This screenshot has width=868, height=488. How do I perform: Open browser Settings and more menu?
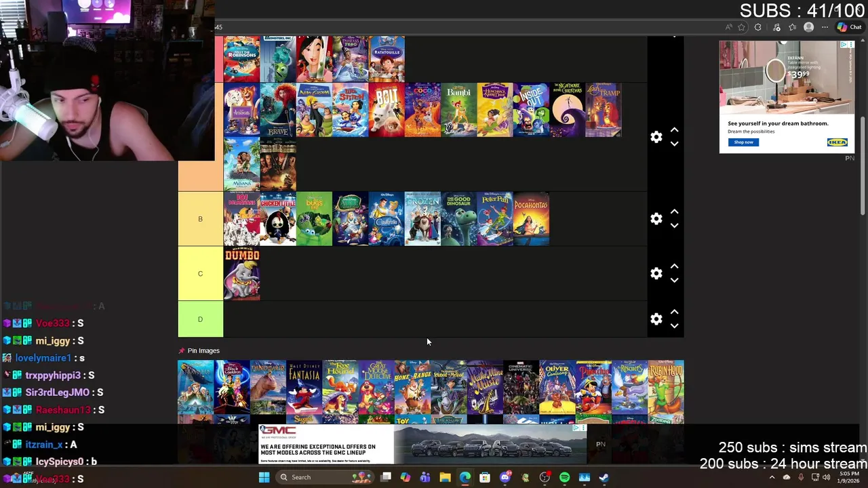pyautogui.click(x=825, y=27)
